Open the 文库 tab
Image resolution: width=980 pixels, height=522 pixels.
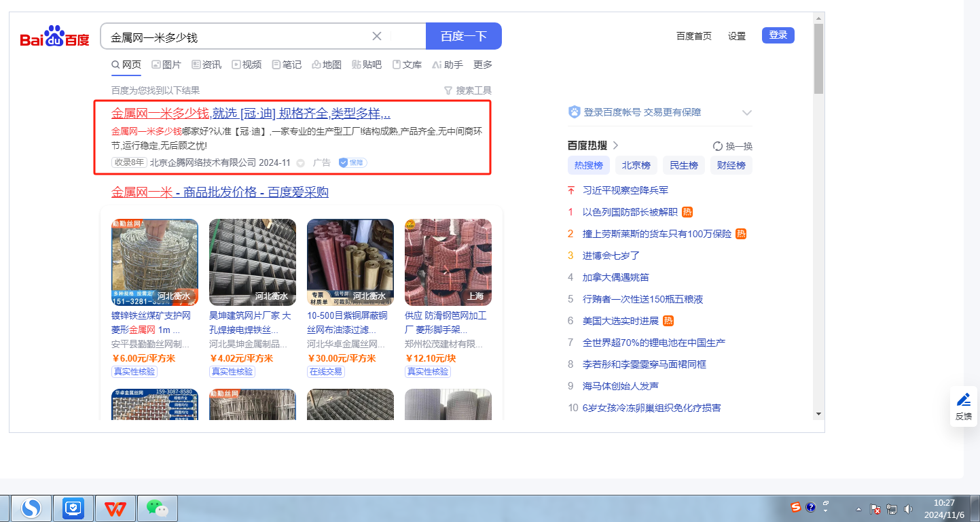tap(407, 65)
